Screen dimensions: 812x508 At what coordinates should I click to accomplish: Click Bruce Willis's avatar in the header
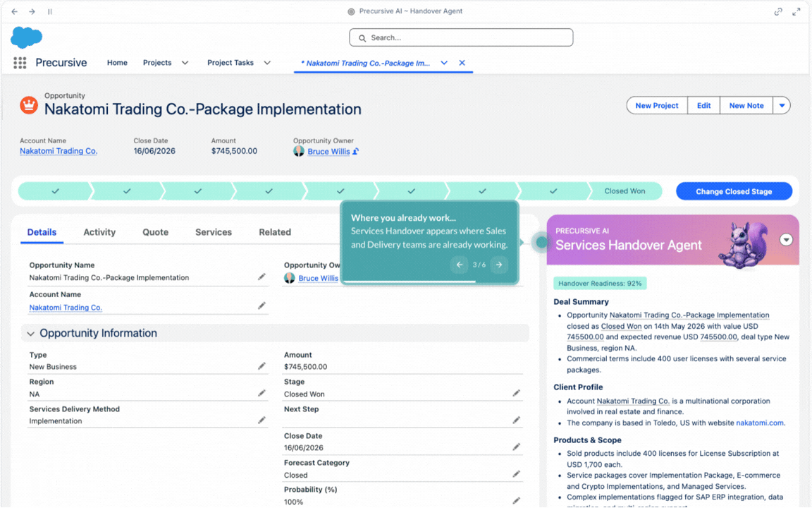coord(299,152)
